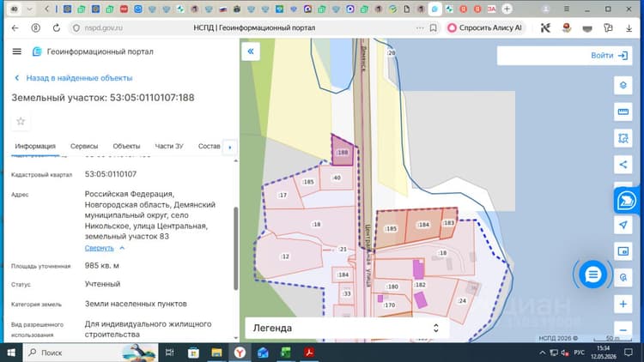
Task: Zoom out the map with minus
Action: [x=623, y=330]
